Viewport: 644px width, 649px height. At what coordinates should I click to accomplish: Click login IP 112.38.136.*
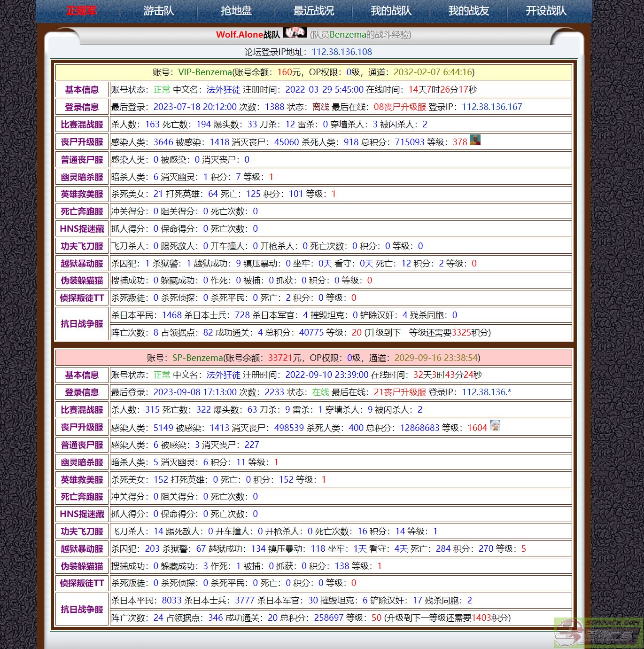pos(486,392)
